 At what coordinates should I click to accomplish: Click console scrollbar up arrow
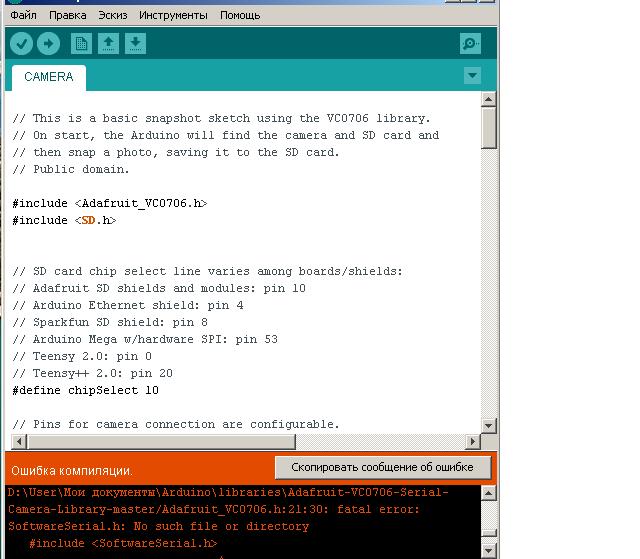(489, 493)
